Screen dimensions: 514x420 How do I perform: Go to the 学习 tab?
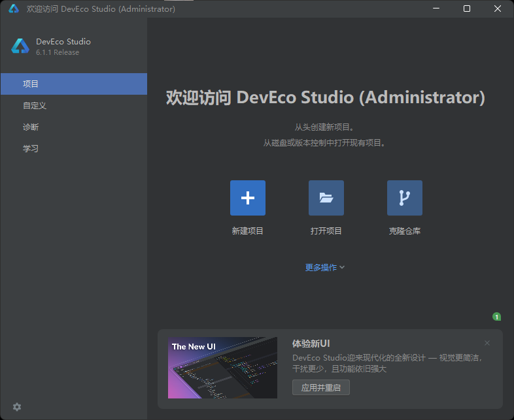coord(74,149)
